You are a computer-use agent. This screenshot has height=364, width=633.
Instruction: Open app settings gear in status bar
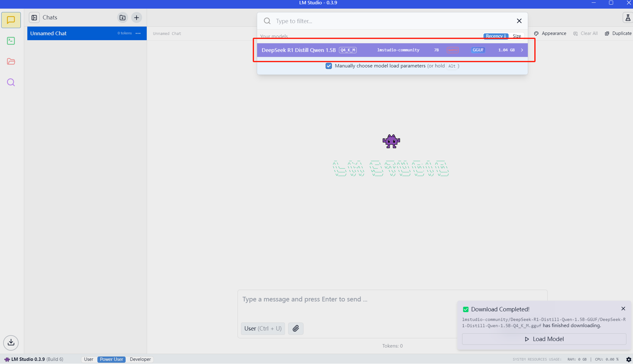[628, 359]
